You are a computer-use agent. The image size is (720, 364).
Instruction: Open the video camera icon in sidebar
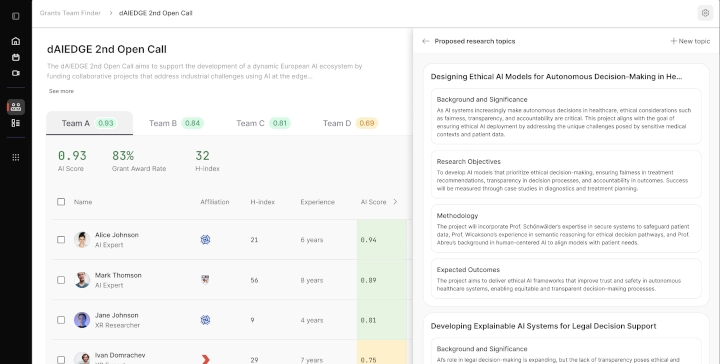(x=16, y=73)
